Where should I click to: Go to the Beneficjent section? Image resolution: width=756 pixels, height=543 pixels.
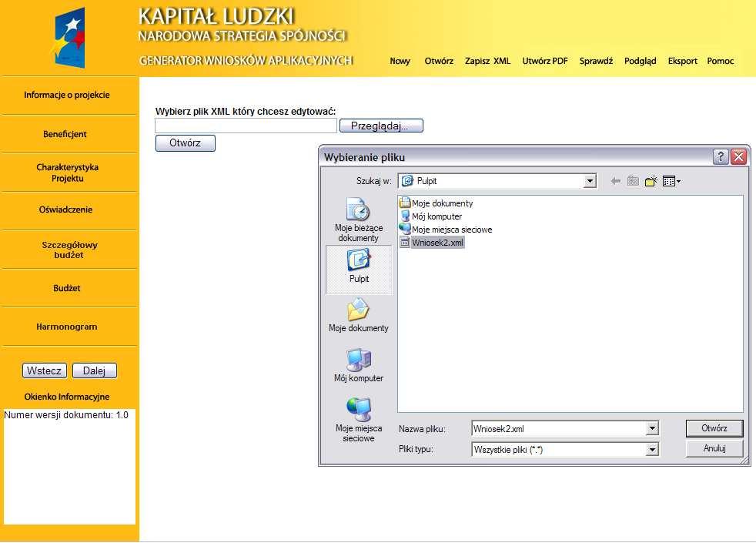[65, 134]
